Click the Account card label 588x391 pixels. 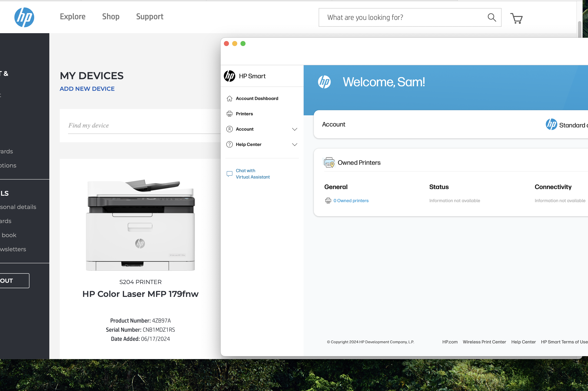click(x=333, y=124)
